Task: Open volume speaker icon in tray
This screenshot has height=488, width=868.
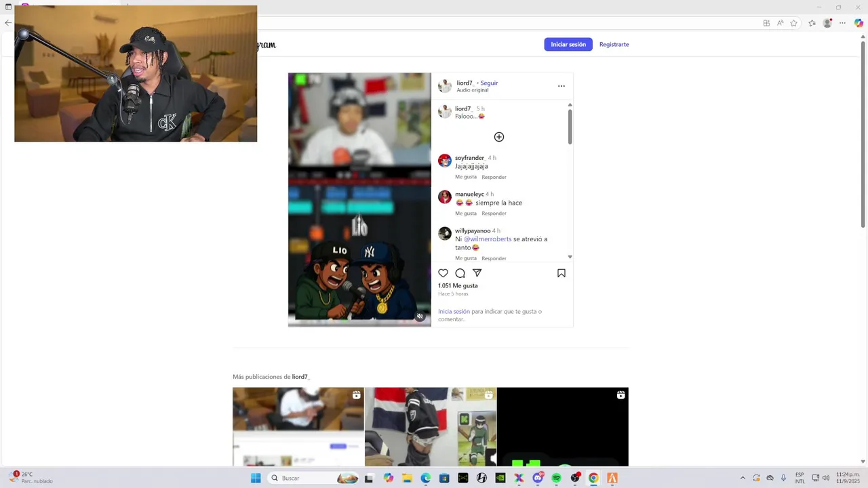Action: coord(826,478)
